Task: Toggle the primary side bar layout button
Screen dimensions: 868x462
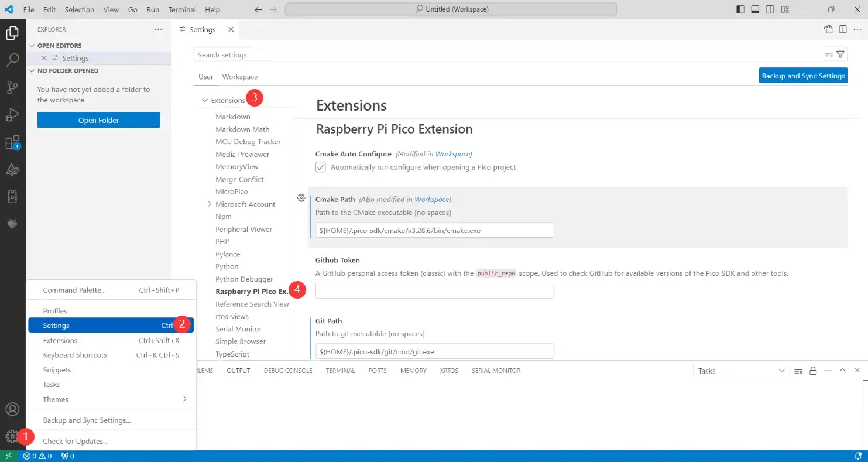Action: 740,9
